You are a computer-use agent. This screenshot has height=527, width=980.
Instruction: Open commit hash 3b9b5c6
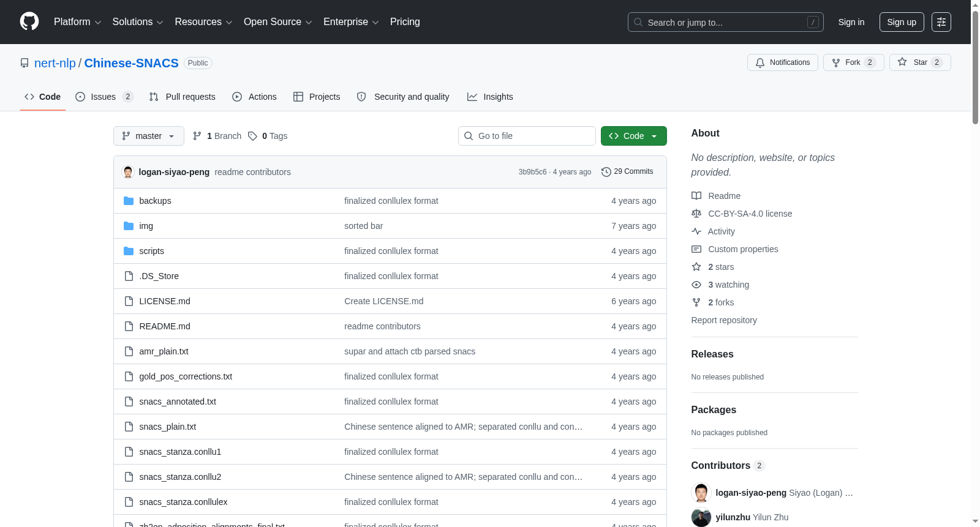click(x=532, y=172)
